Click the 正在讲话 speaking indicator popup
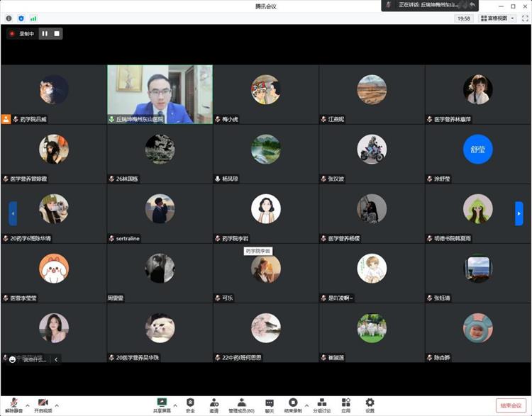Viewport: 532px width, 416px height. (x=430, y=5)
